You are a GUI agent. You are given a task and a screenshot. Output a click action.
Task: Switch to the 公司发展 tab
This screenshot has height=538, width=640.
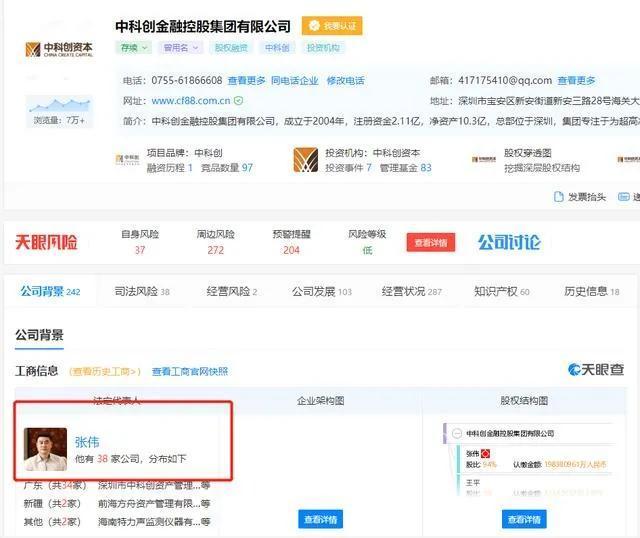point(322,291)
